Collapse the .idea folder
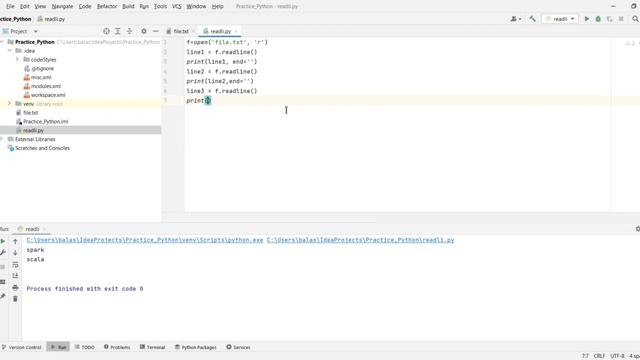The width and height of the screenshot is (640, 360). pyautogui.click(x=9, y=51)
